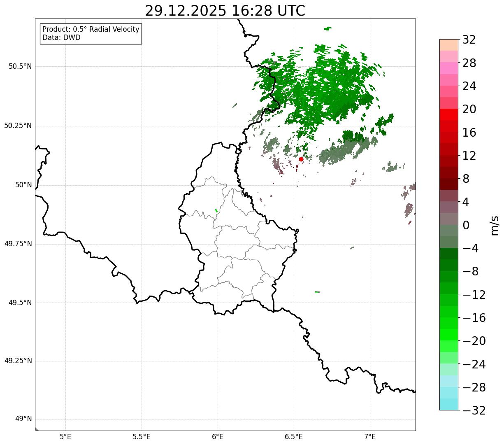Click the 49°N latitude label
504x445 pixels.
pyautogui.click(x=23, y=419)
